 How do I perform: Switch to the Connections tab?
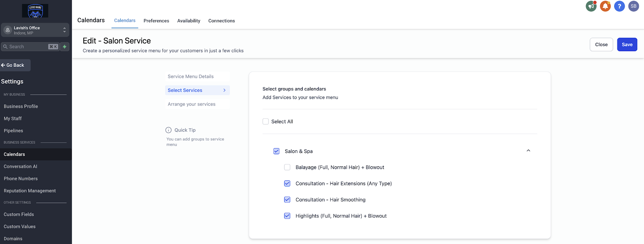click(221, 21)
